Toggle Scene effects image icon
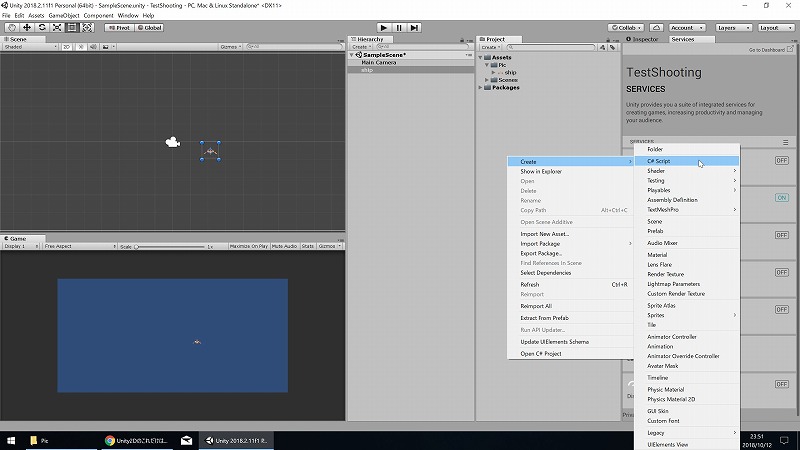The image size is (800, 450). tap(106, 46)
